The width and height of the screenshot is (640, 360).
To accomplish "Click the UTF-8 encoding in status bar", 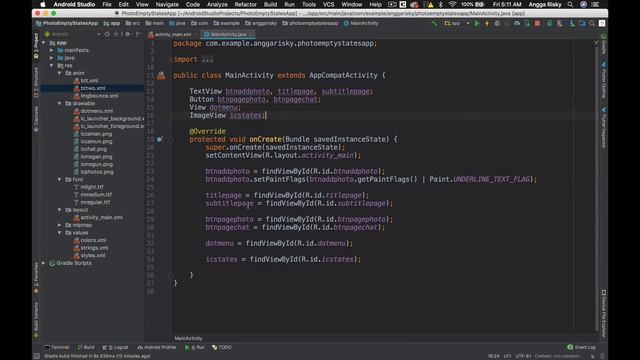I will [523, 356].
